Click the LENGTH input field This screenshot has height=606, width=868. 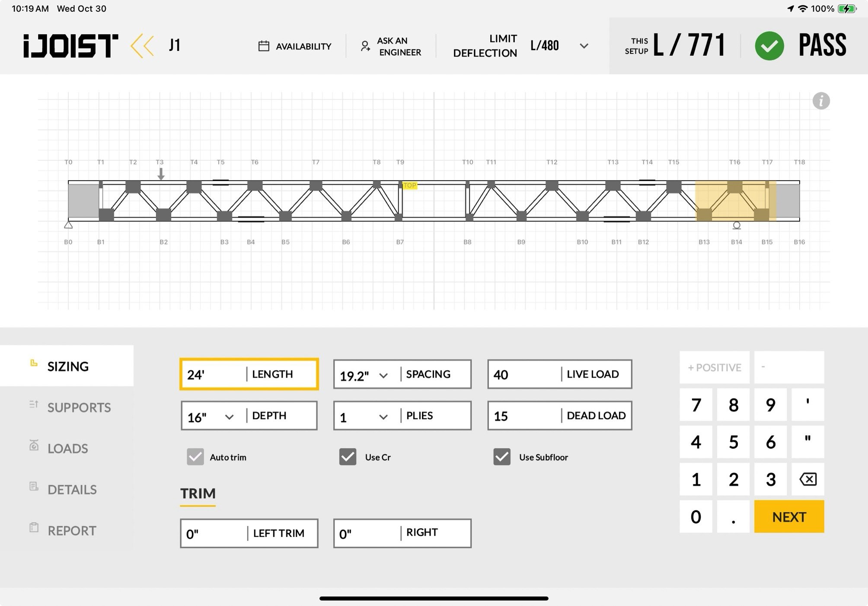pyautogui.click(x=249, y=374)
